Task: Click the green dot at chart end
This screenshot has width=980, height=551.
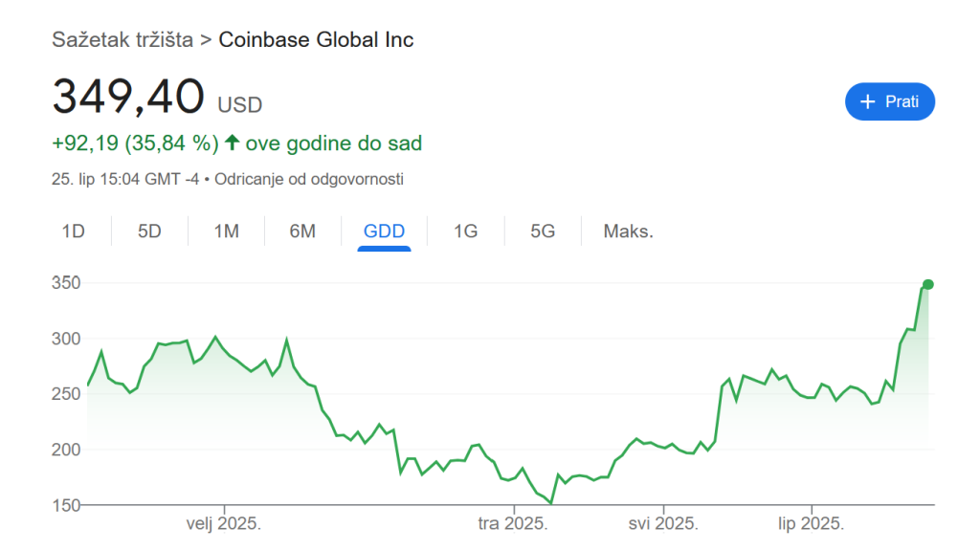Action: tap(928, 284)
